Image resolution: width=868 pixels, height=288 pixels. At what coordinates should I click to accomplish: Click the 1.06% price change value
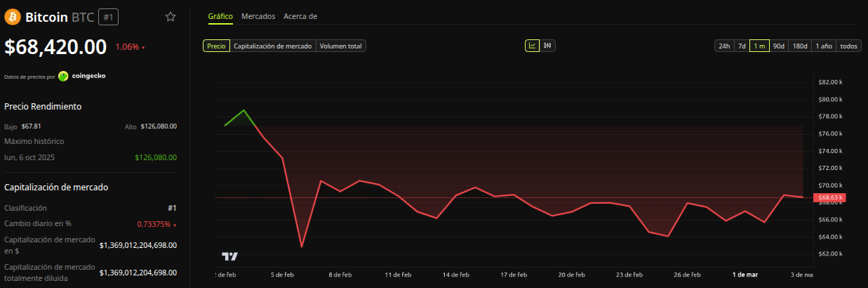127,47
